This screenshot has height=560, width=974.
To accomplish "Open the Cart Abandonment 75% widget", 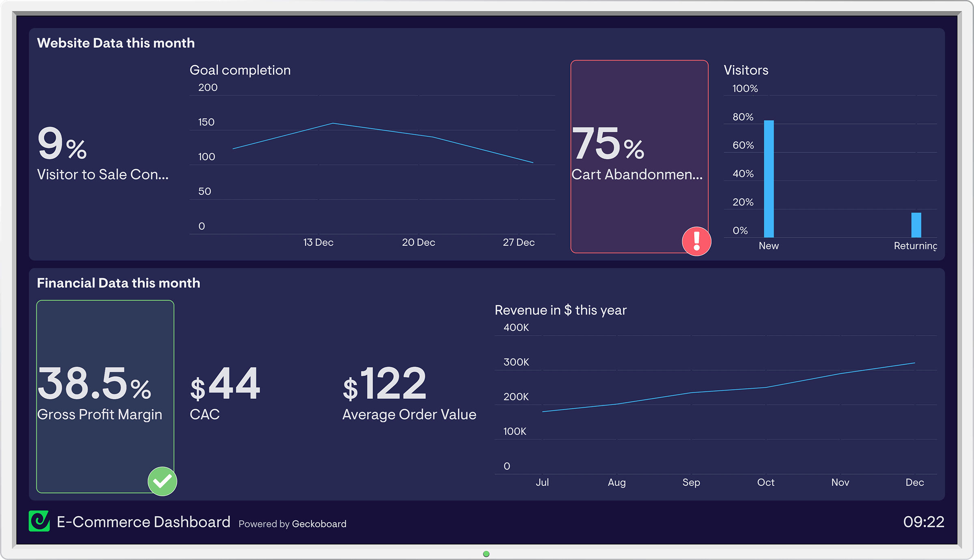I will tap(639, 157).
